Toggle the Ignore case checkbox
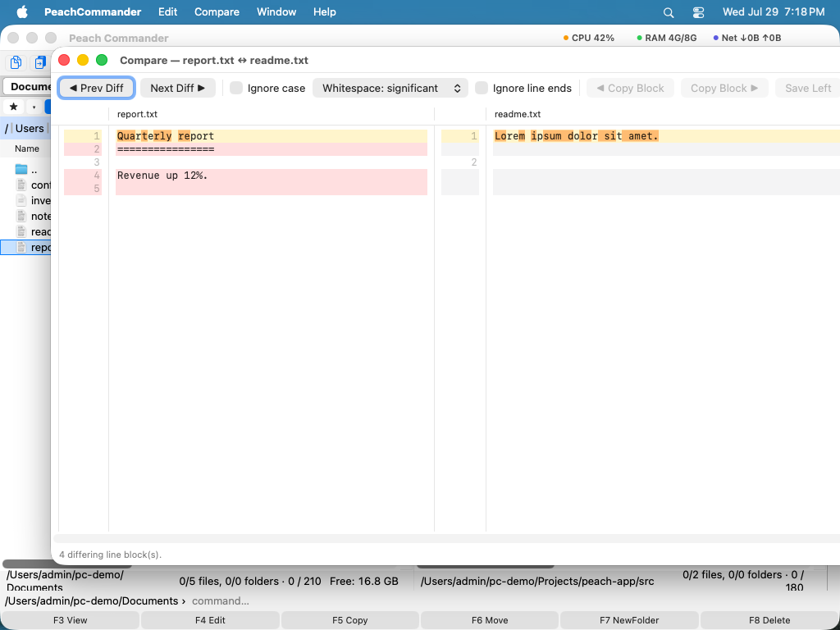This screenshot has height=630, width=840. (236, 88)
